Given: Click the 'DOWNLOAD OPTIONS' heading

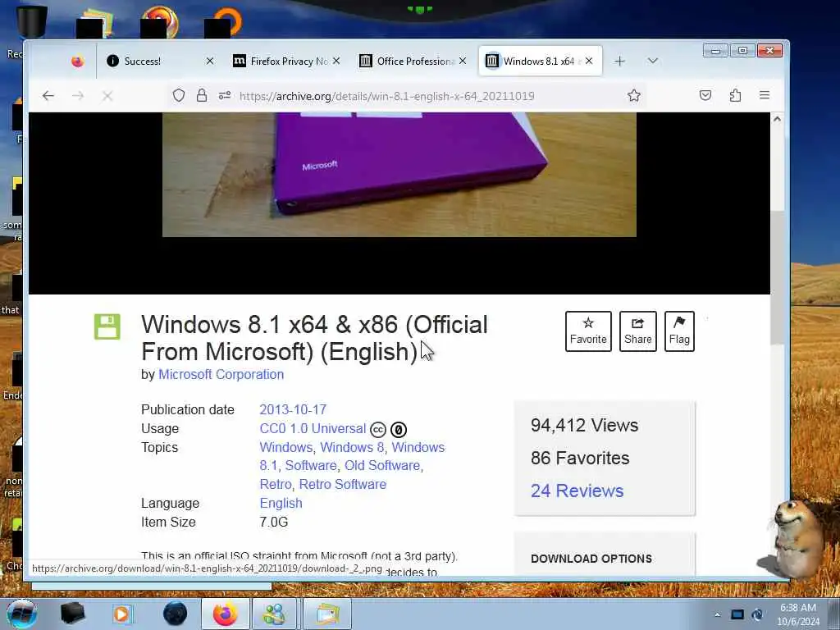Looking at the screenshot, I should (591, 559).
